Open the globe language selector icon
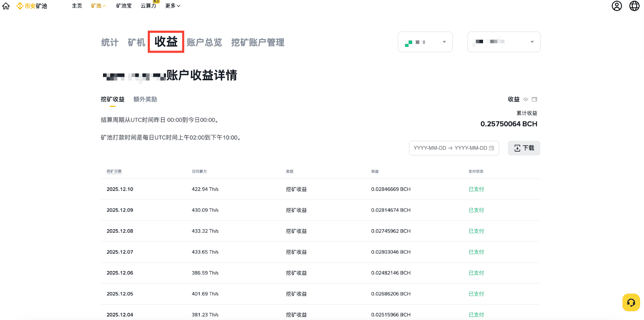644x320 pixels. tap(634, 6)
